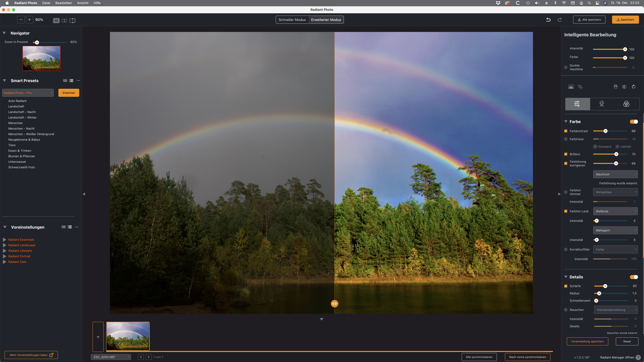The height and width of the screenshot is (362, 644).
Task: Toggle the Farbe section switch
Action: (634, 122)
